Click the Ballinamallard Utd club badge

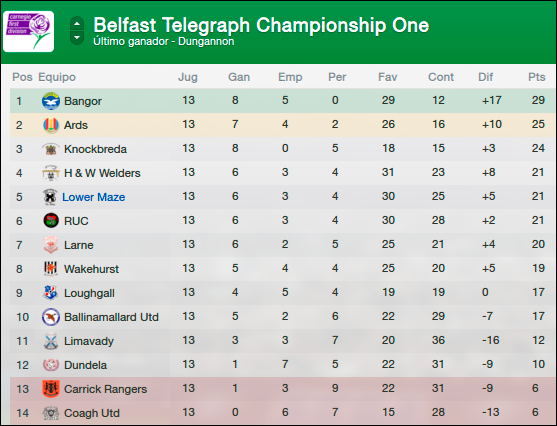50,317
